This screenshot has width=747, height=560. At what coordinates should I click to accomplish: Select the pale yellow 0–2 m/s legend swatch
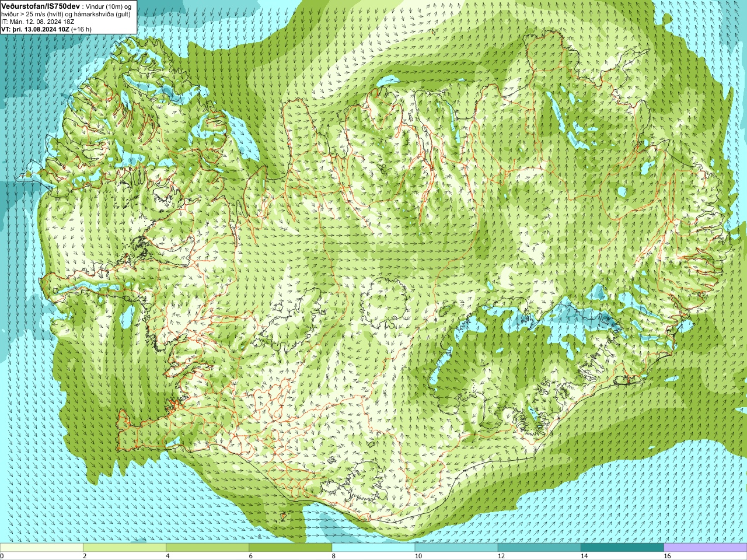pos(41,548)
